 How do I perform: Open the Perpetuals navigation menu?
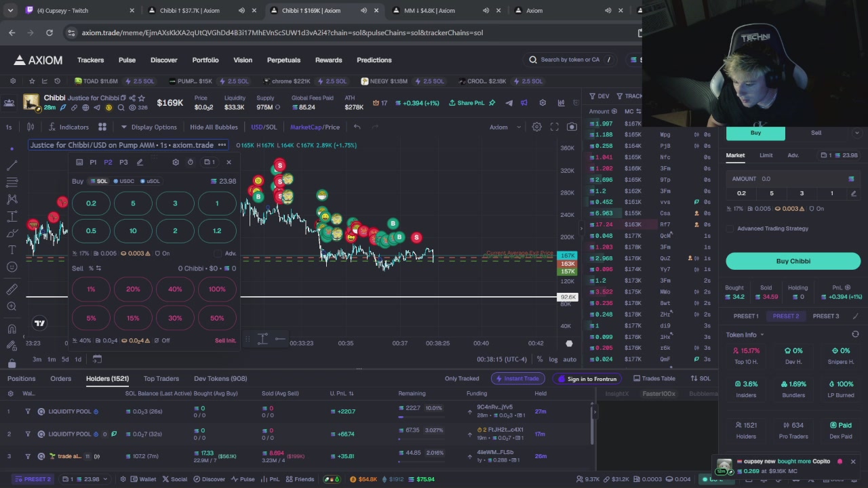[283, 60]
